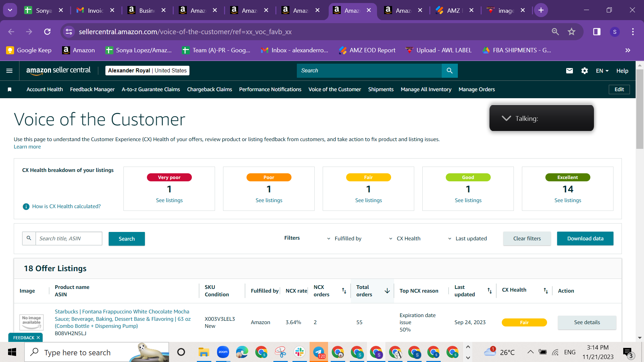The width and height of the screenshot is (644, 362).
Task: Open the tab search dropdown arrow
Action: click(10, 10)
